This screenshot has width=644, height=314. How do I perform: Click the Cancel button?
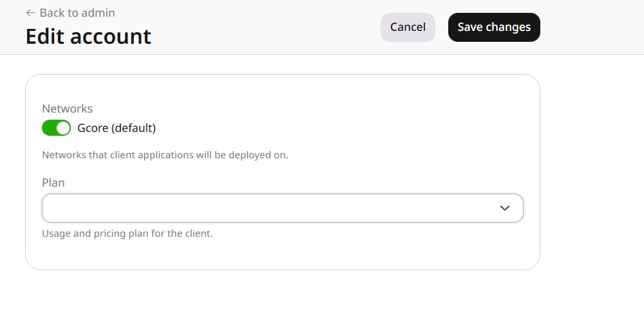tap(408, 27)
